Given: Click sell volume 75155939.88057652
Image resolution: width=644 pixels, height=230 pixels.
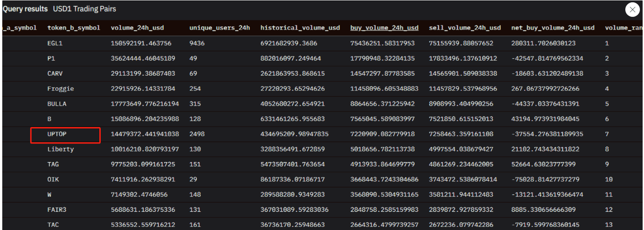Looking at the screenshot, I should click(461, 43).
